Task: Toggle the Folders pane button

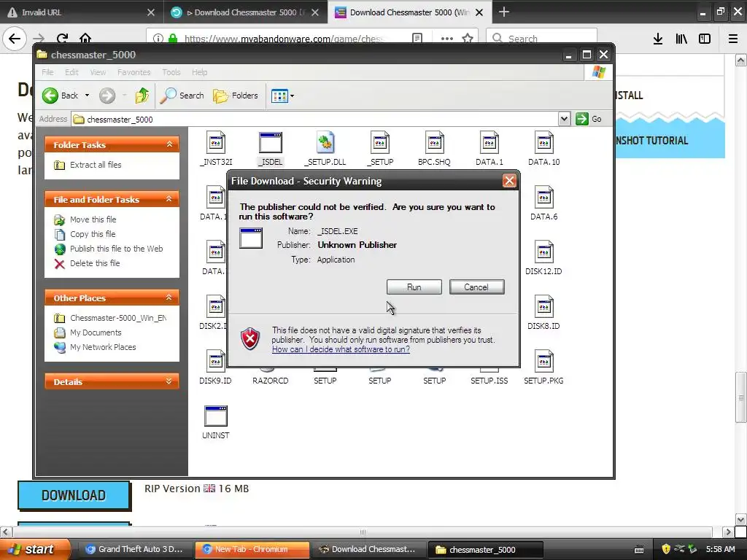Action: click(236, 96)
